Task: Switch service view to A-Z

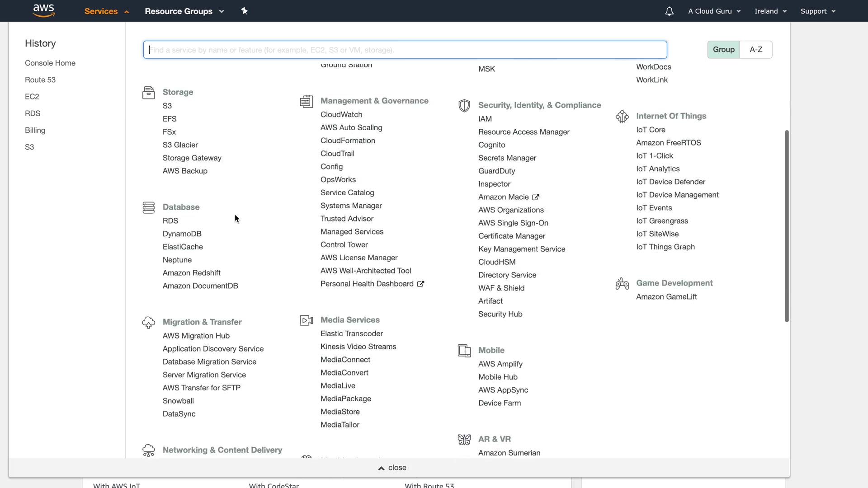Action: 756,50
